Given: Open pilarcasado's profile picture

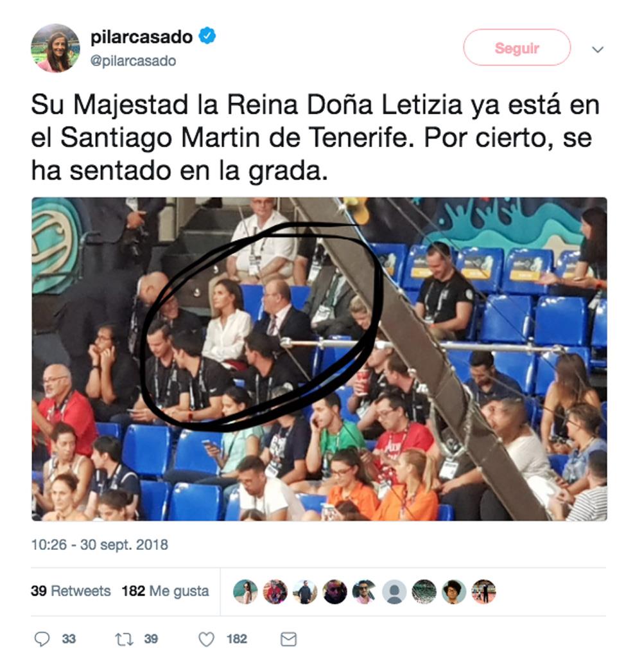Looking at the screenshot, I should pyautogui.click(x=56, y=48).
